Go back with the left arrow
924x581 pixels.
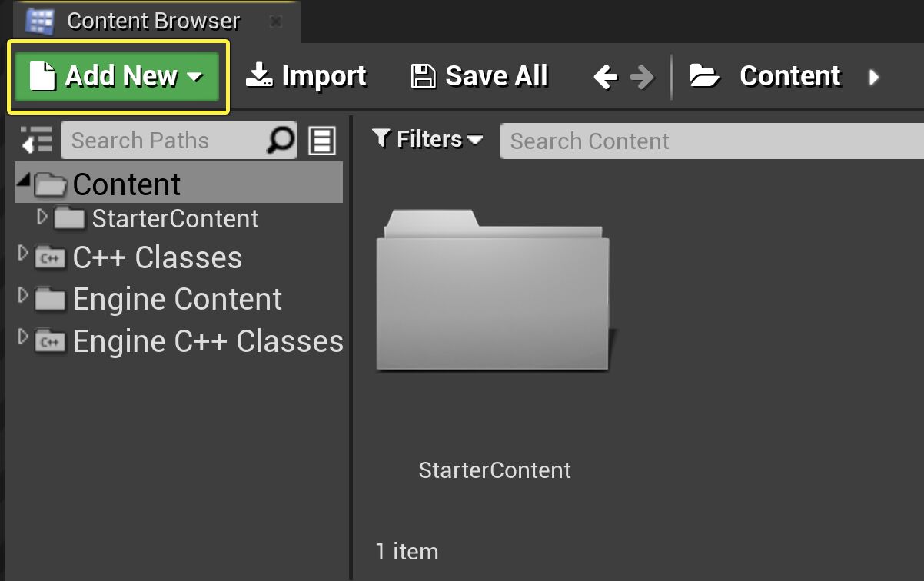point(606,77)
